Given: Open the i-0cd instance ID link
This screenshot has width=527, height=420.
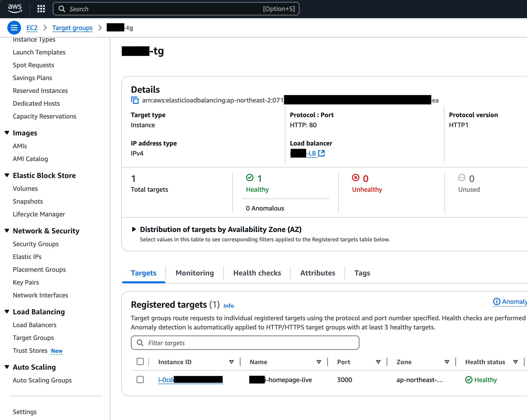Looking at the screenshot, I should [x=166, y=380].
